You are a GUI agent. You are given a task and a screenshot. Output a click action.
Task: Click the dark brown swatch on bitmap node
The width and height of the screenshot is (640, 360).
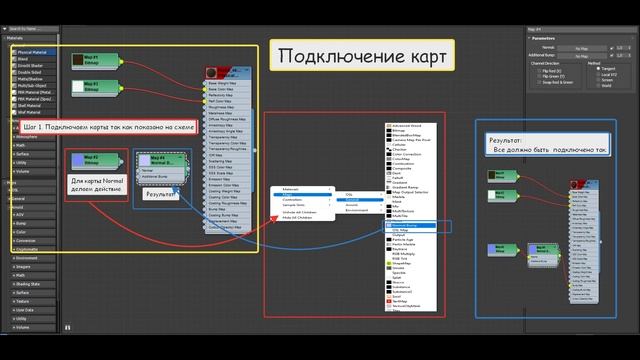(78, 60)
